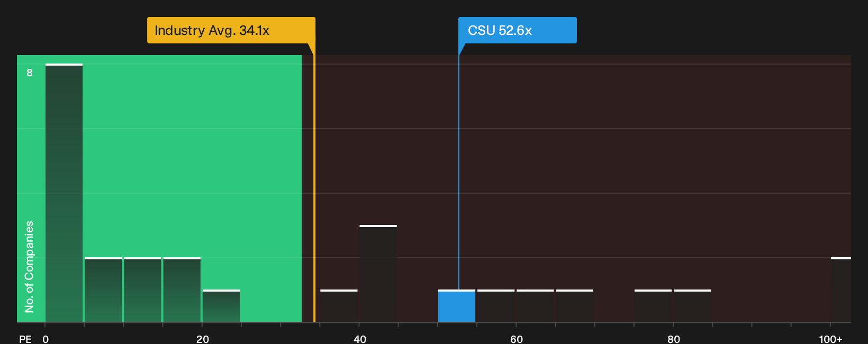Click the short bar at PE 20-25
Image resolution: width=868 pixels, height=344 pixels.
(x=221, y=306)
